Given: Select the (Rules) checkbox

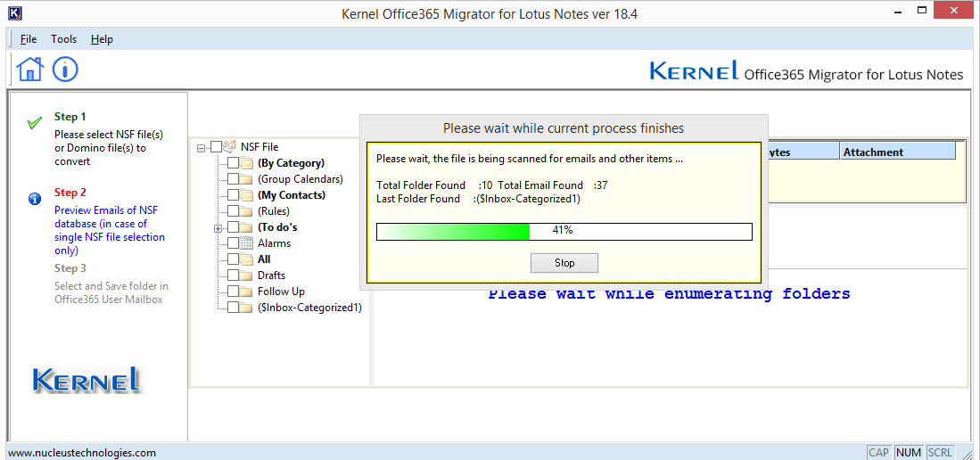Looking at the screenshot, I should 233,211.
